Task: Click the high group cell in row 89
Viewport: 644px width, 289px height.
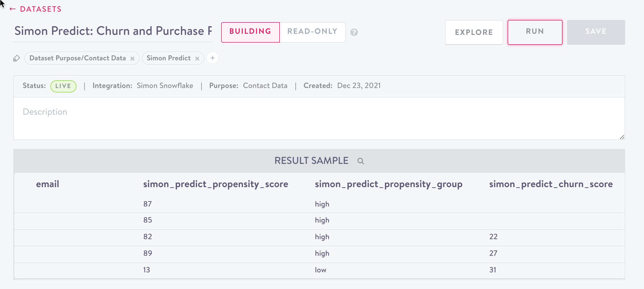Action: coord(322,254)
